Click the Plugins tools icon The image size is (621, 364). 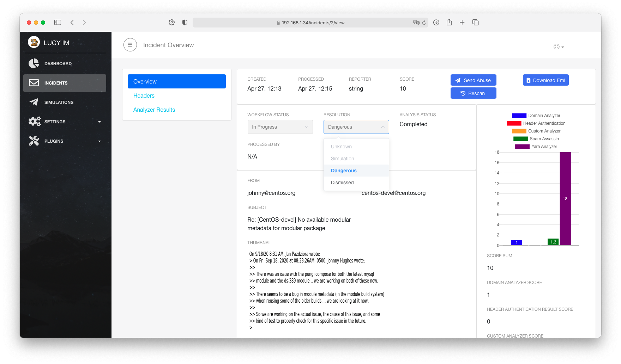click(34, 141)
